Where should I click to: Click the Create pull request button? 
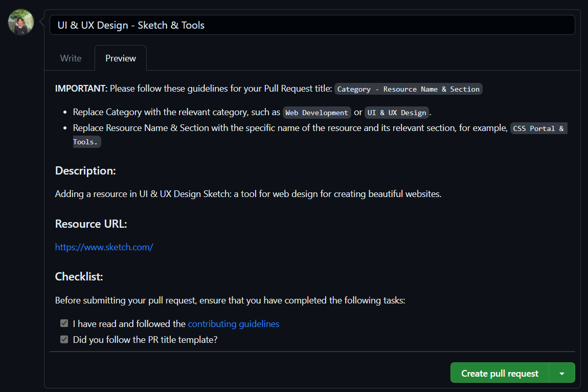tap(500, 373)
